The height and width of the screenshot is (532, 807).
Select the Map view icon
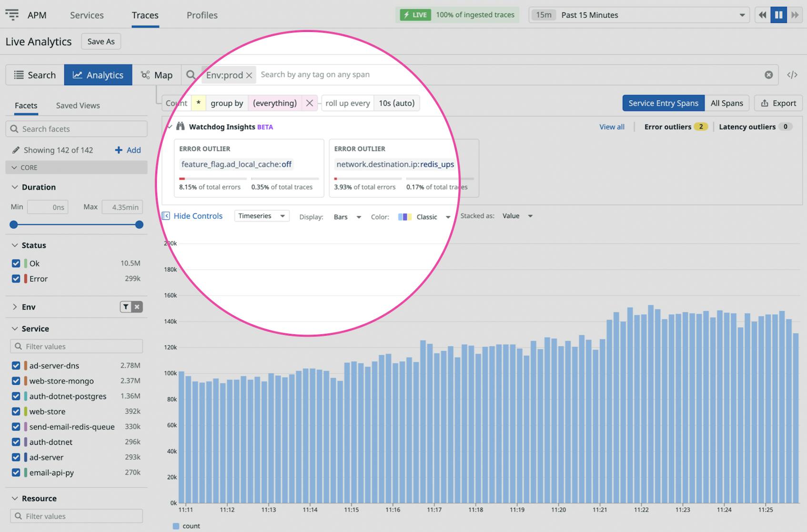(144, 75)
